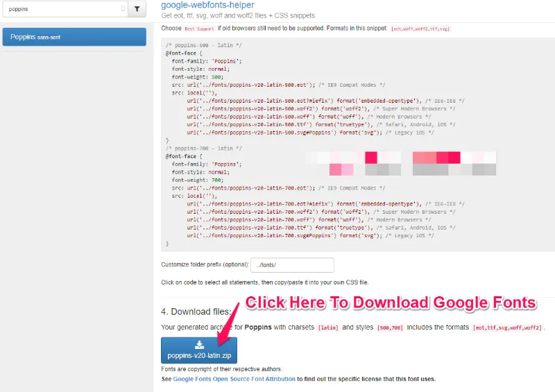Click the poppins-700 @font-face code block
The image size is (555, 392).
pyautogui.click(x=315, y=196)
